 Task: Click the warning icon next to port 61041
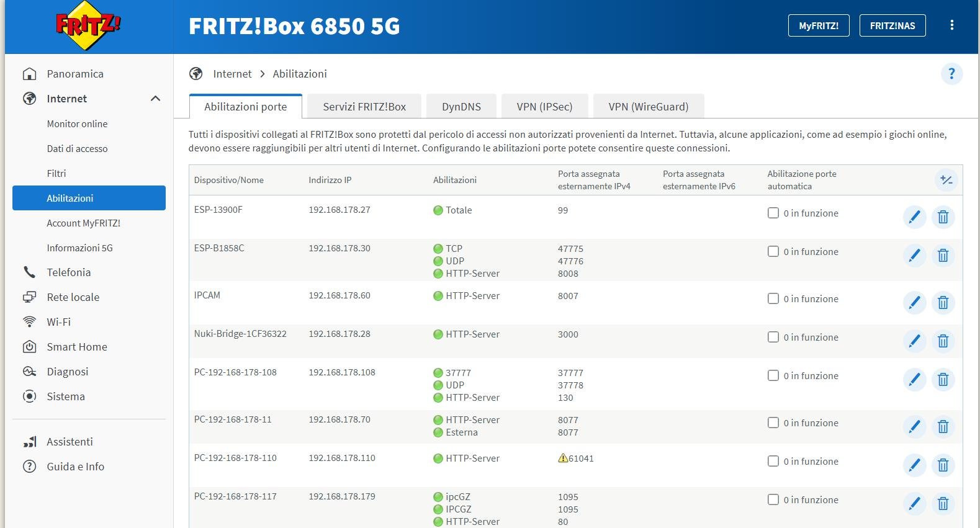[563, 459]
